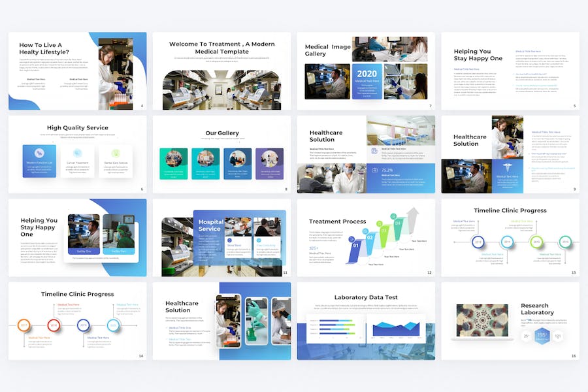Open the How To Live A Healthy Lifestyle slide

click(x=77, y=71)
